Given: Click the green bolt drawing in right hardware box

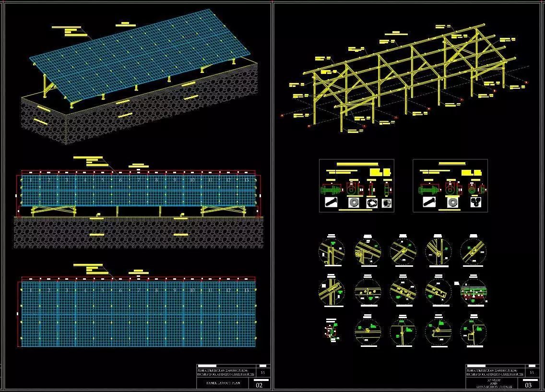Looking at the screenshot, I should pos(429,190).
